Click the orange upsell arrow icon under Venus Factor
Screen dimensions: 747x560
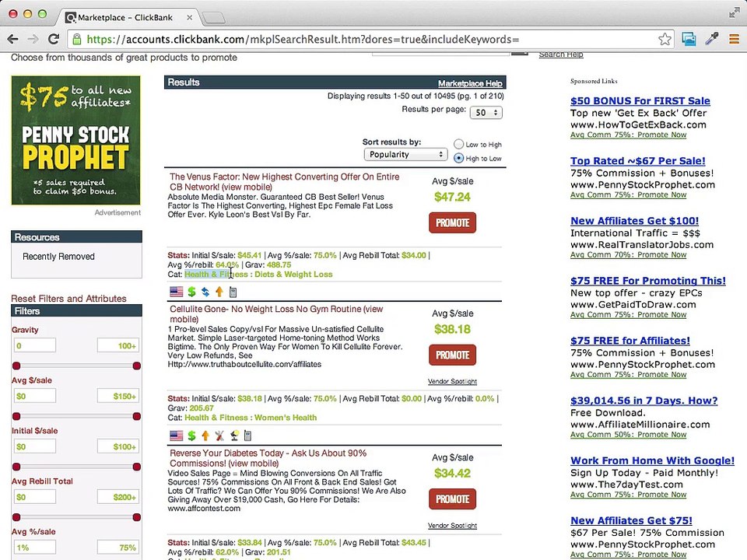click(x=219, y=292)
